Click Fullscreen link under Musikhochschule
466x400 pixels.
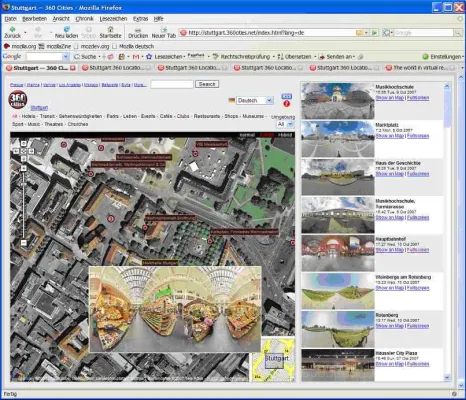418,98
